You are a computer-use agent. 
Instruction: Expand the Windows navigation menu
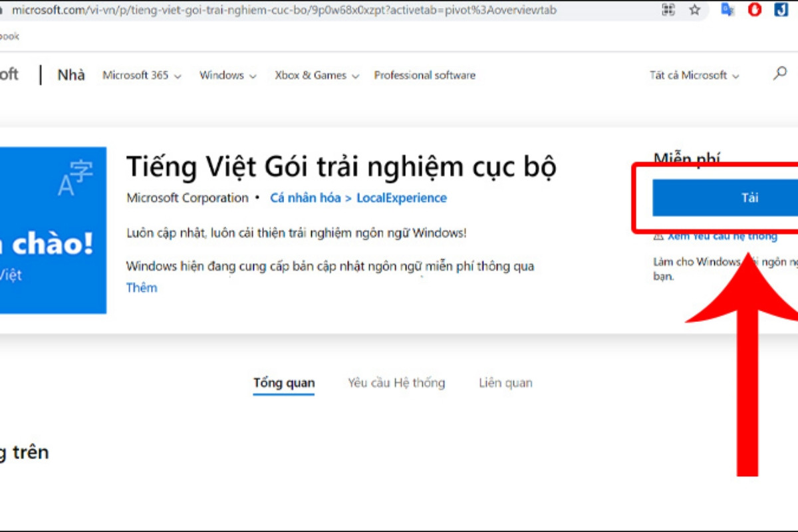pos(228,76)
